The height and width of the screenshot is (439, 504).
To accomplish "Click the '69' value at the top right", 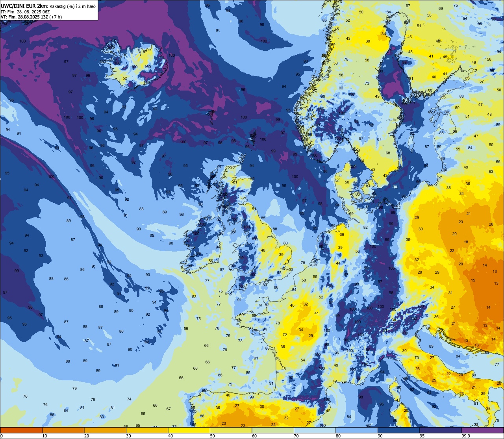I will click(x=441, y=9).
